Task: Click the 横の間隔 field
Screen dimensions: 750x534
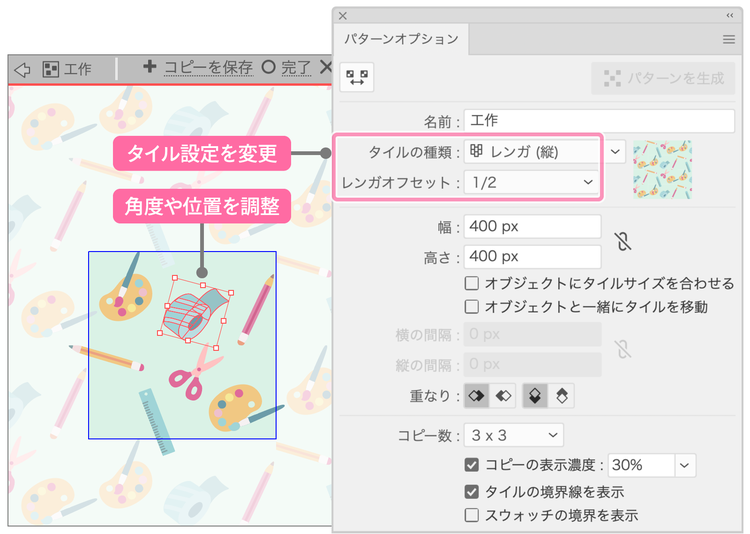Action: [x=532, y=334]
